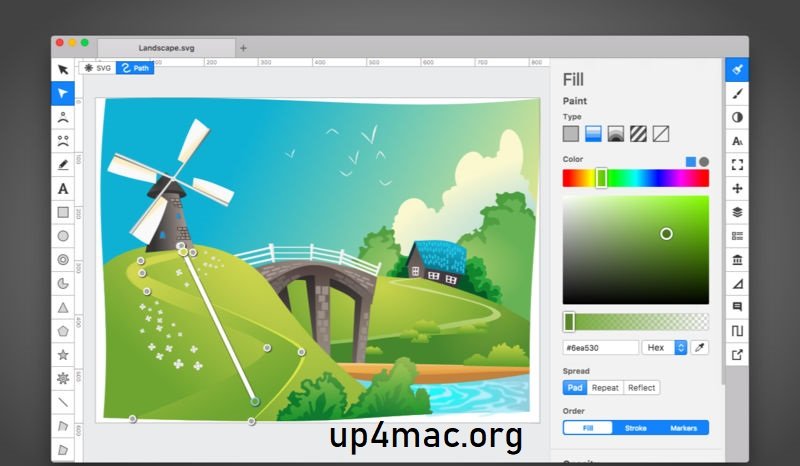The height and width of the screenshot is (466, 800).
Task: Click the green alpha opacity slider
Action: [x=636, y=322]
